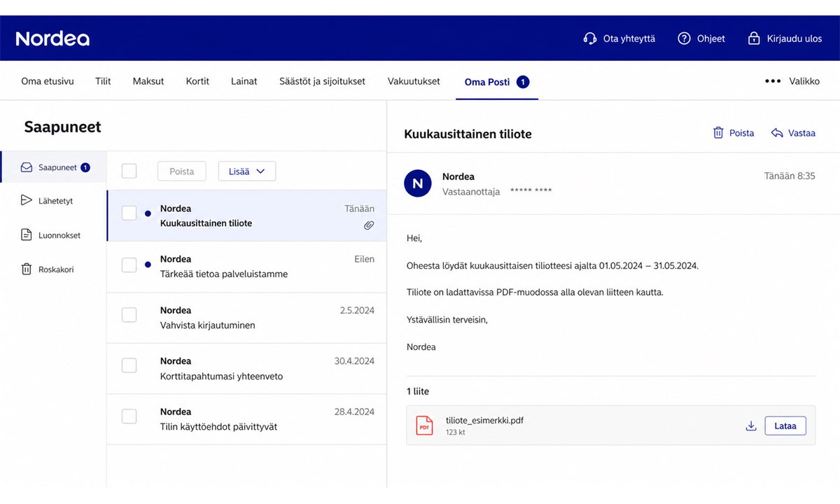
Task: Click the Nordea logo
Action: pos(52,38)
